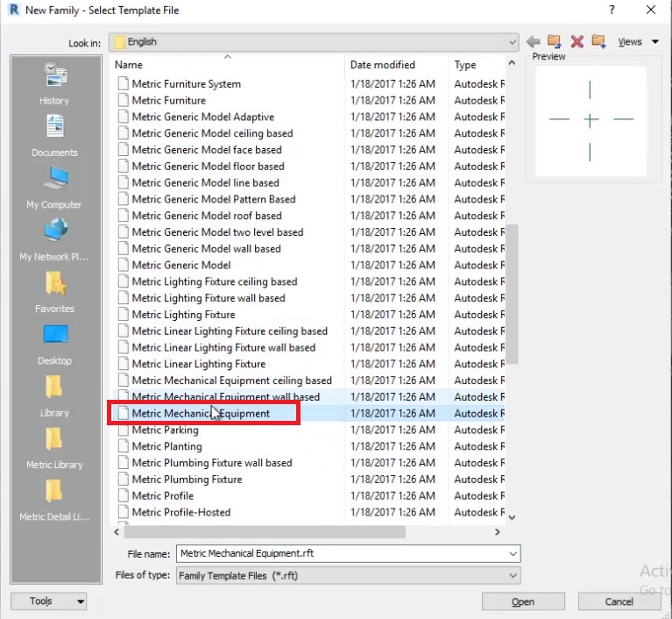Select Metric Generic Model line based

(205, 182)
